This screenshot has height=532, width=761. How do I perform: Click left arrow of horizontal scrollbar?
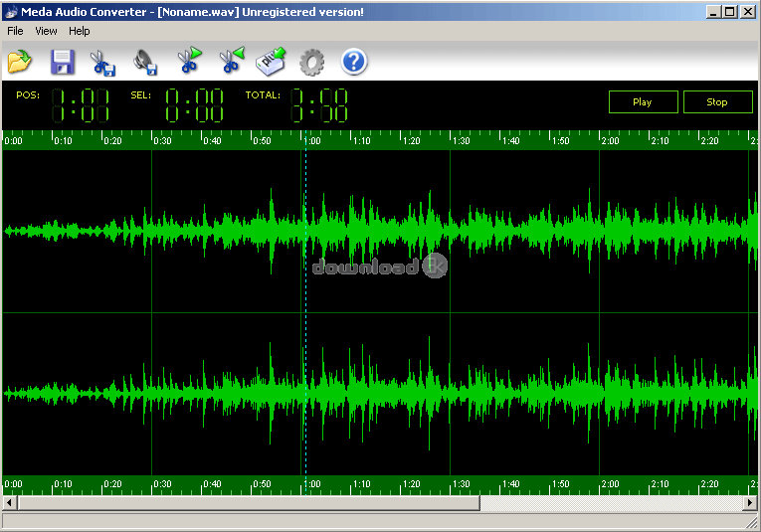[10, 503]
